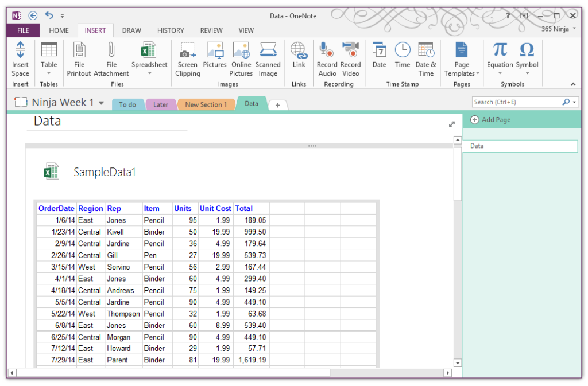Collapse the ribbon with the caret
Screen dimensions: 588x386
[x=573, y=84]
